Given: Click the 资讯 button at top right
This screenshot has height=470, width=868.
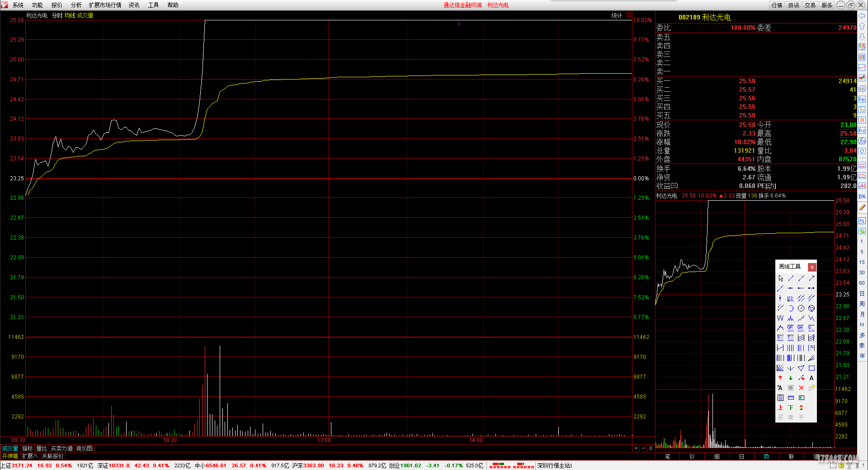Looking at the screenshot, I should pyautogui.click(x=793, y=5).
